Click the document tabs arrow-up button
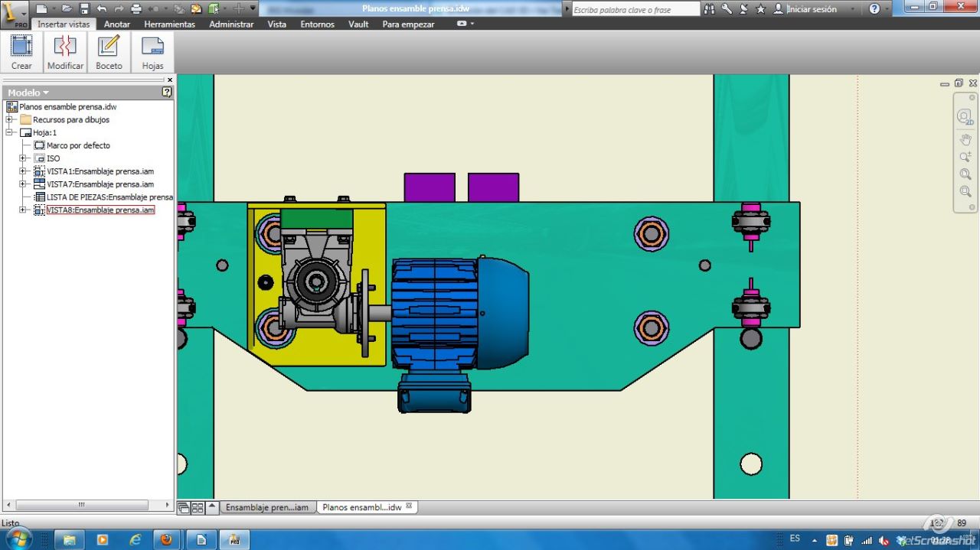Viewport: 980px width, 550px height. coord(212,506)
